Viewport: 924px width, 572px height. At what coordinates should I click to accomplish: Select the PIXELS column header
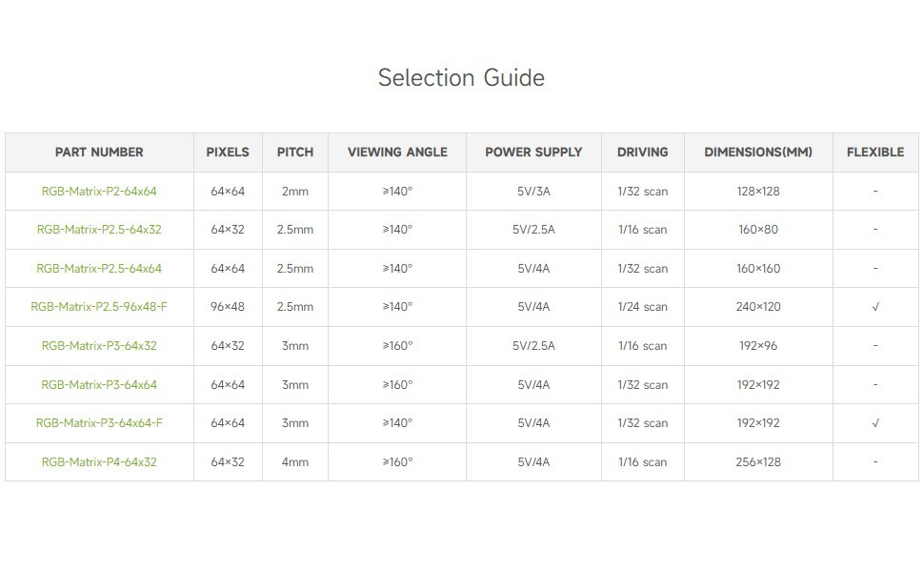point(228,153)
